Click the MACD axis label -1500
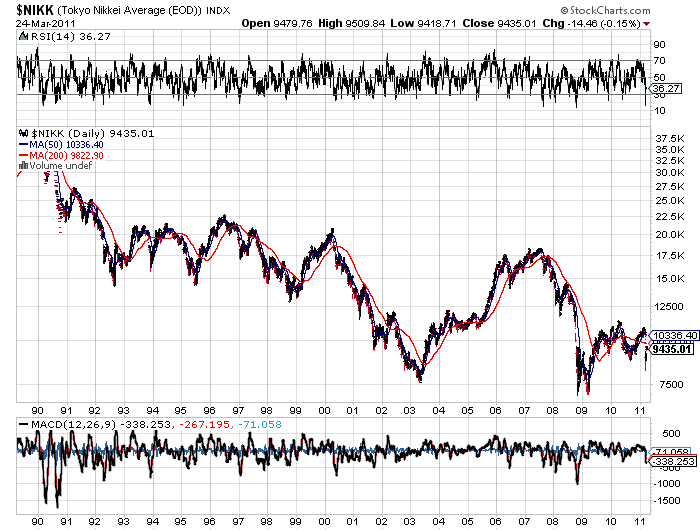 pos(667,501)
